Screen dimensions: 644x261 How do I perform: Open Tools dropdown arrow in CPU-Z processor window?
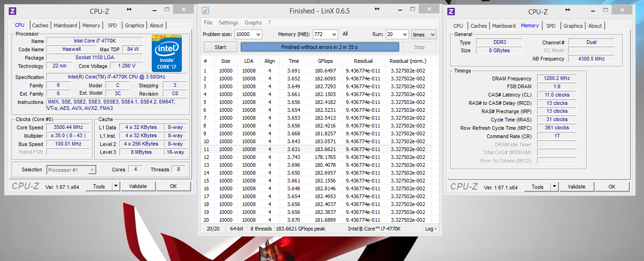pyautogui.click(x=116, y=186)
